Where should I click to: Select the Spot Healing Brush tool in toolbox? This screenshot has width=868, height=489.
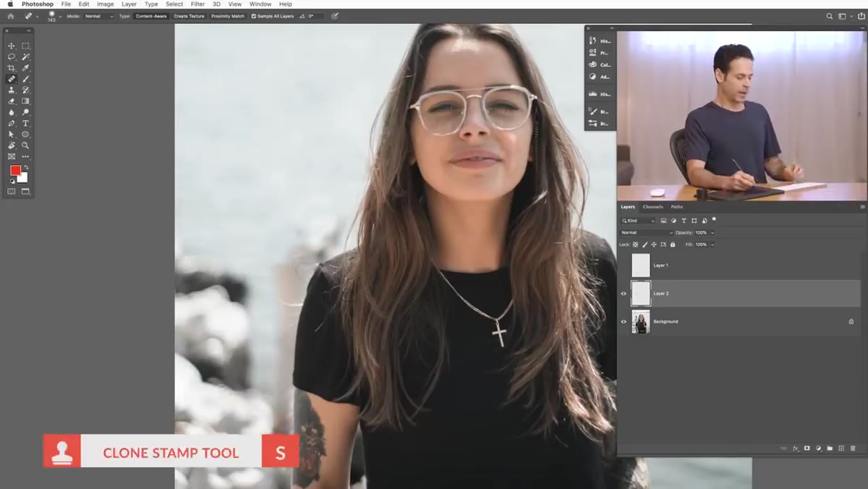(12, 79)
